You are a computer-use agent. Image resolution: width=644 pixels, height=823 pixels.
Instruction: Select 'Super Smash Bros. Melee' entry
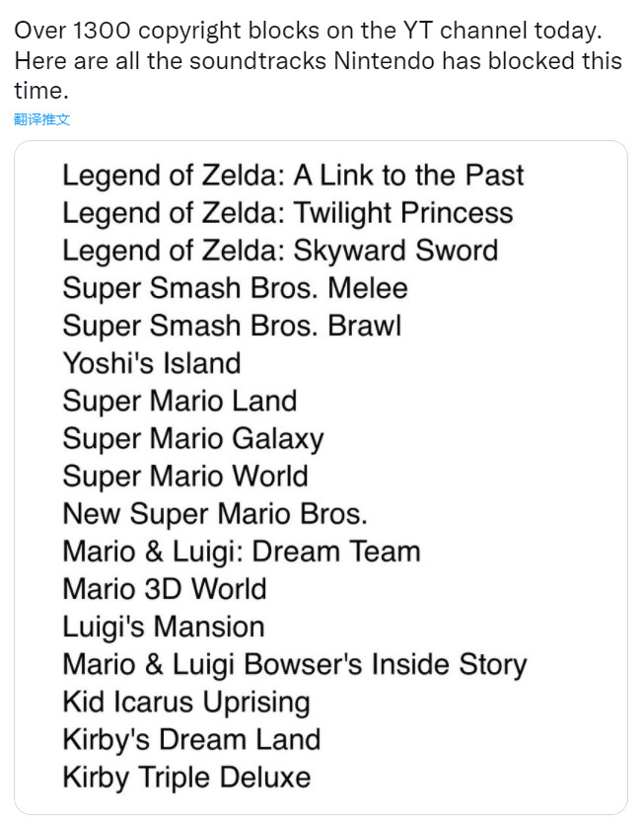235,288
